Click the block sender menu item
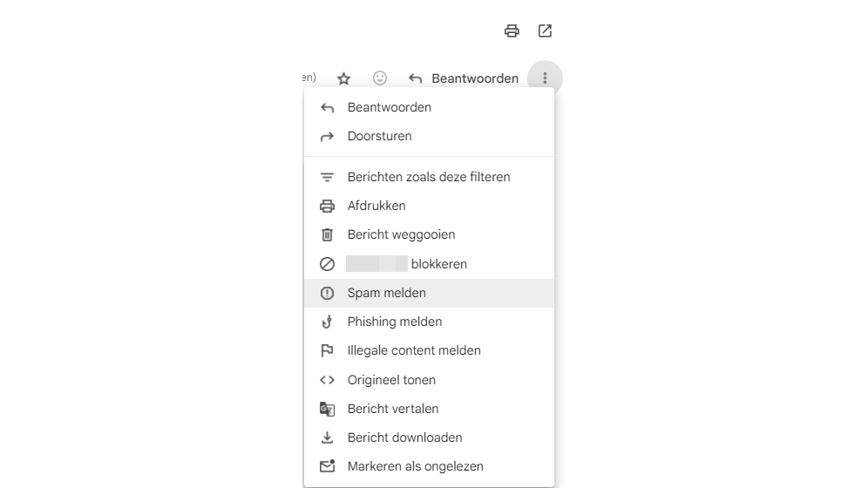The width and height of the screenshot is (868, 488). [x=407, y=264]
